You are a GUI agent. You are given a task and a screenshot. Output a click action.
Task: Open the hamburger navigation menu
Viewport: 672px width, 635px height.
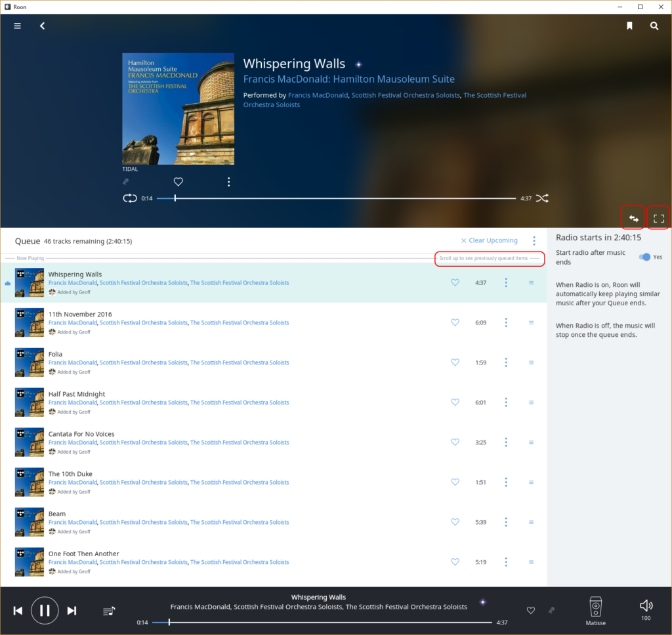click(17, 26)
